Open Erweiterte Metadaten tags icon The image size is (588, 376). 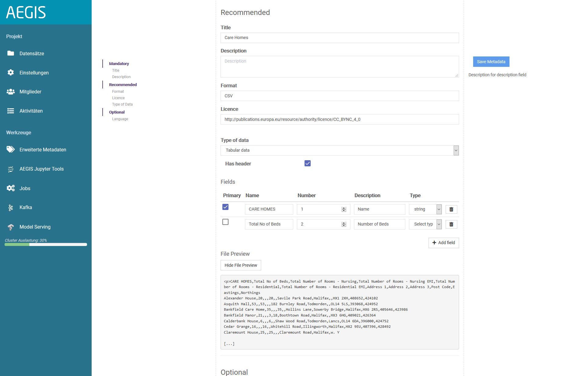[11, 150]
